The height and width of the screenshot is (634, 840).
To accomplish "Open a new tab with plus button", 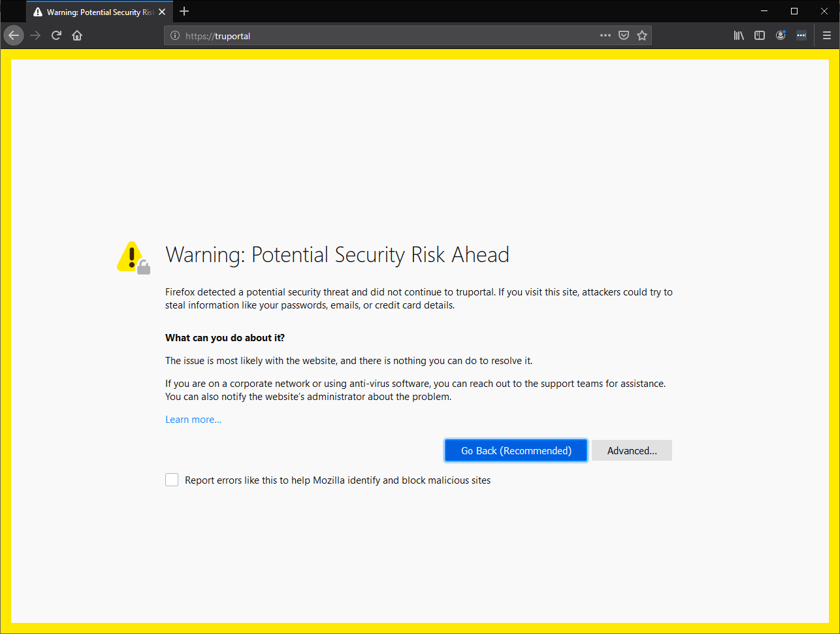I will point(184,11).
